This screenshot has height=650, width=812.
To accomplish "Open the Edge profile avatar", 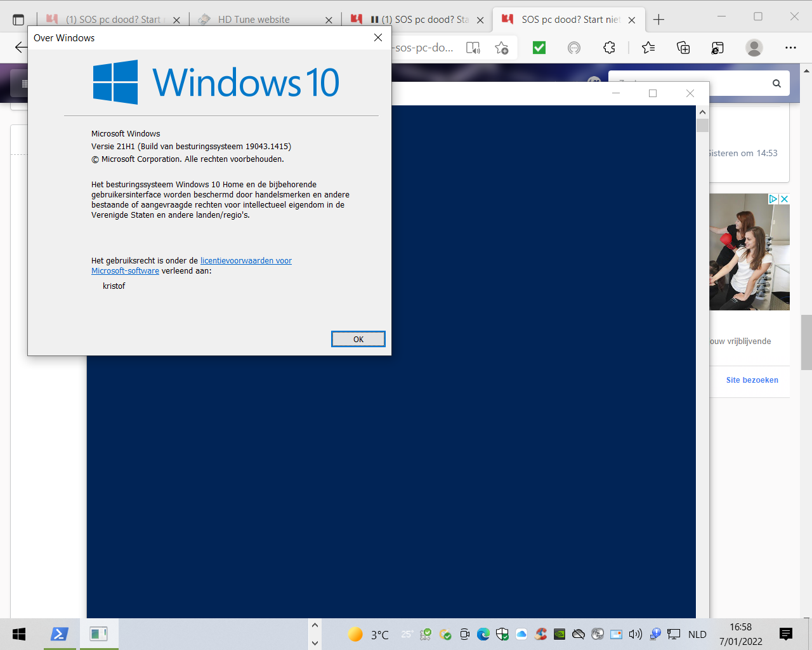I will click(x=754, y=48).
